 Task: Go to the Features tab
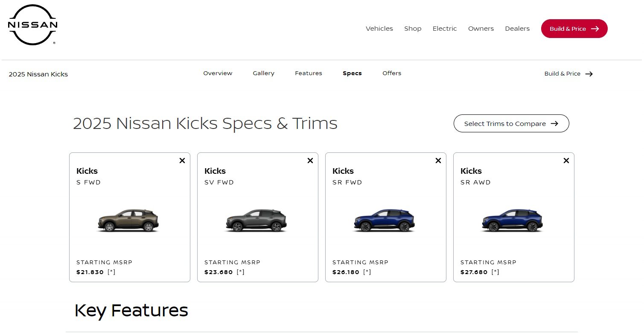[308, 73]
